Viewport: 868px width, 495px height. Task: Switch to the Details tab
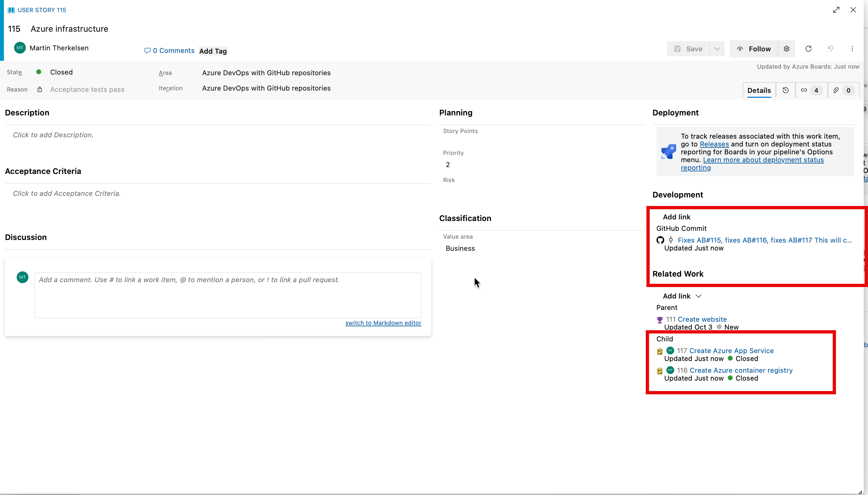[x=759, y=91]
